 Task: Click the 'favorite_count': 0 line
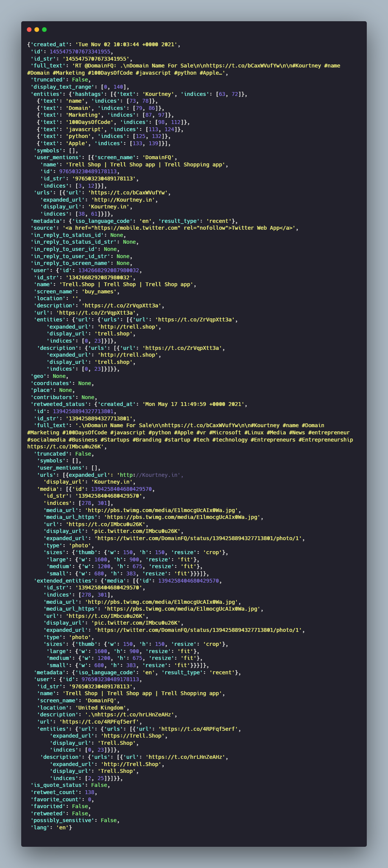click(62, 799)
